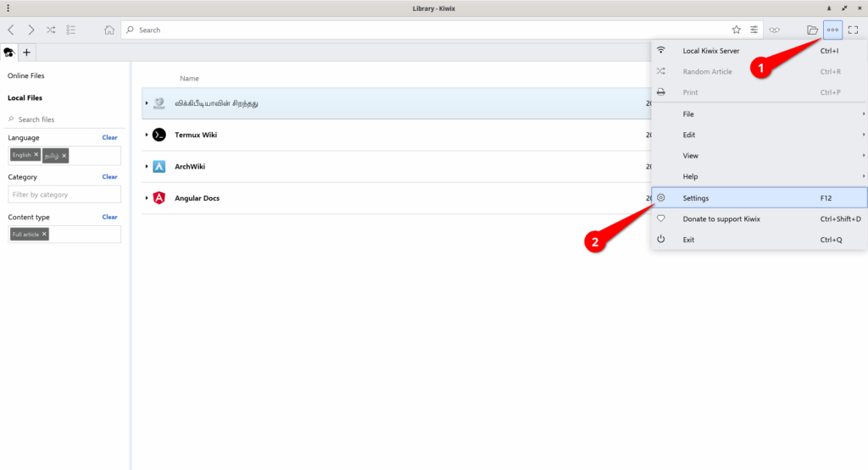Screen dimensions: 868x470
Task: Click the Search files field
Action: [x=64, y=119]
